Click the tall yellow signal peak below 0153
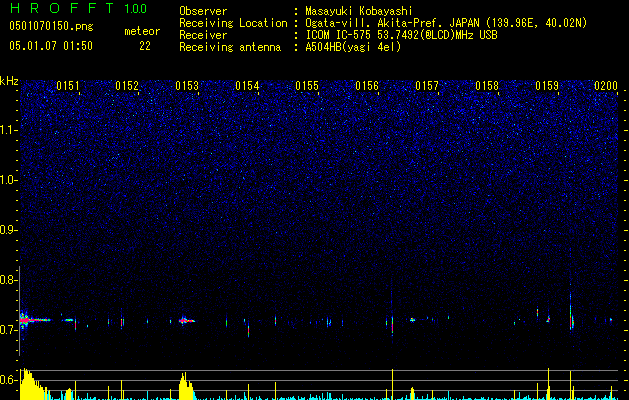This screenshot has height=400, width=629. coord(186,386)
